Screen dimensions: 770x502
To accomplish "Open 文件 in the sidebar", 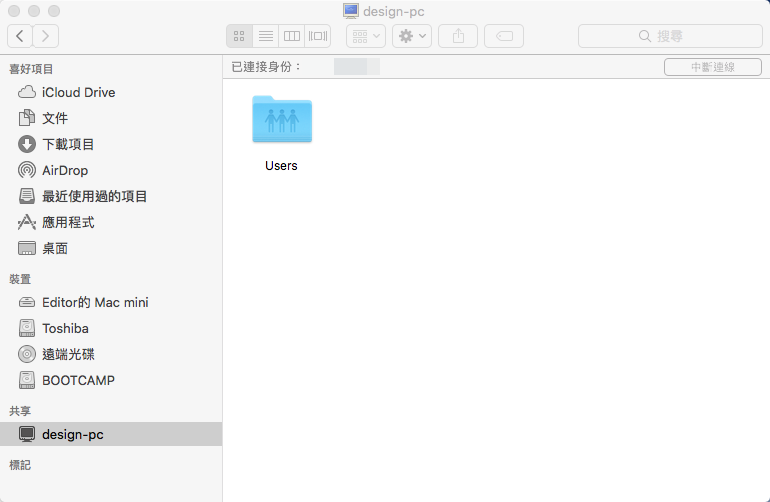I will [x=111, y=118].
